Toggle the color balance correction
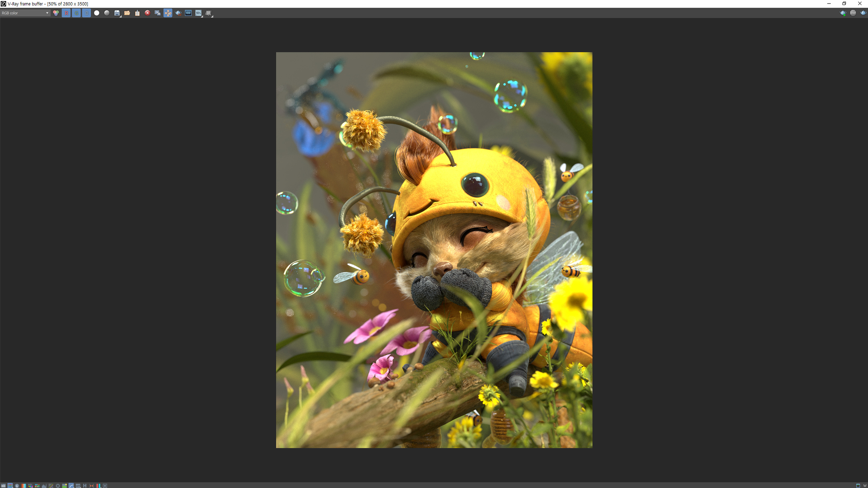This screenshot has width=868, height=488. tap(37, 485)
